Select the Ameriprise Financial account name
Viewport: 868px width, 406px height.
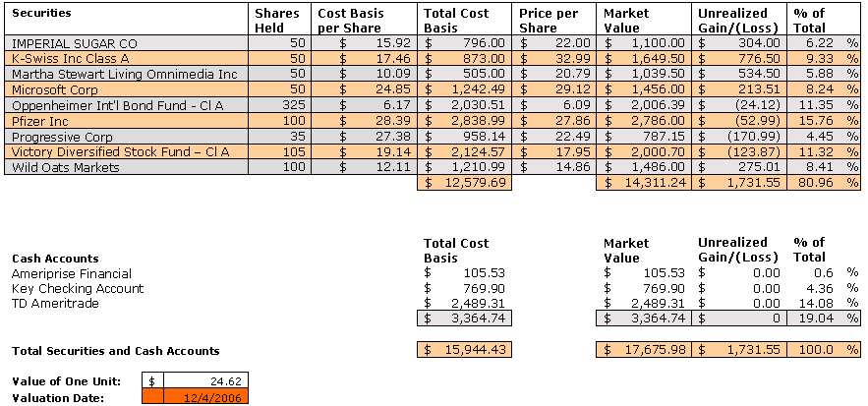[72, 273]
